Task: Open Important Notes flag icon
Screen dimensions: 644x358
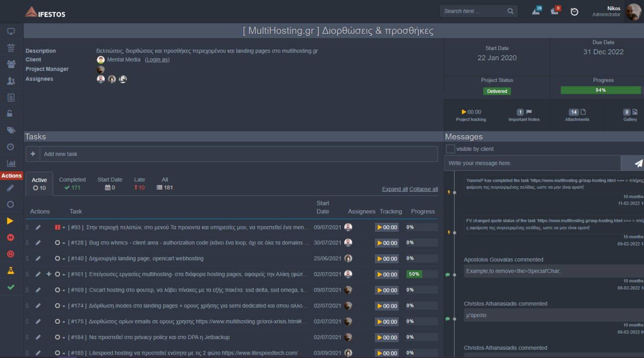Action: coord(529,112)
